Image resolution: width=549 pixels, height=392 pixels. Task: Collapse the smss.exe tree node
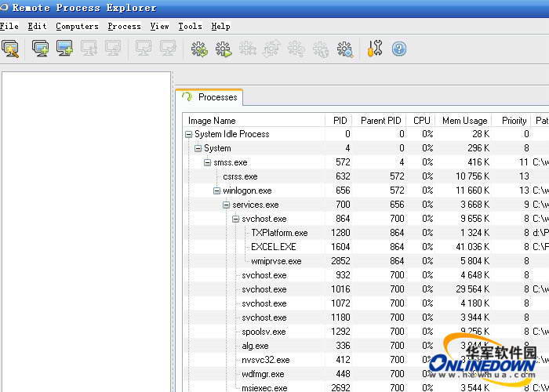(x=207, y=162)
